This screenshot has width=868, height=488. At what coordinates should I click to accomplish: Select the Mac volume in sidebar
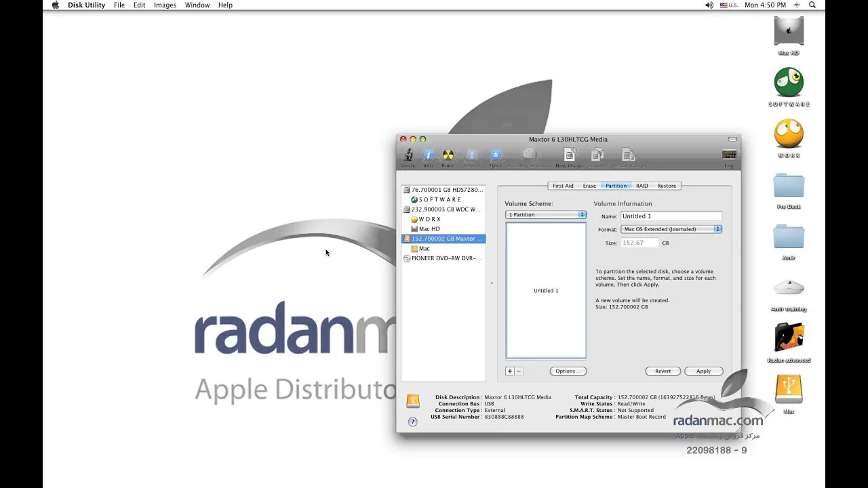click(x=443, y=249)
